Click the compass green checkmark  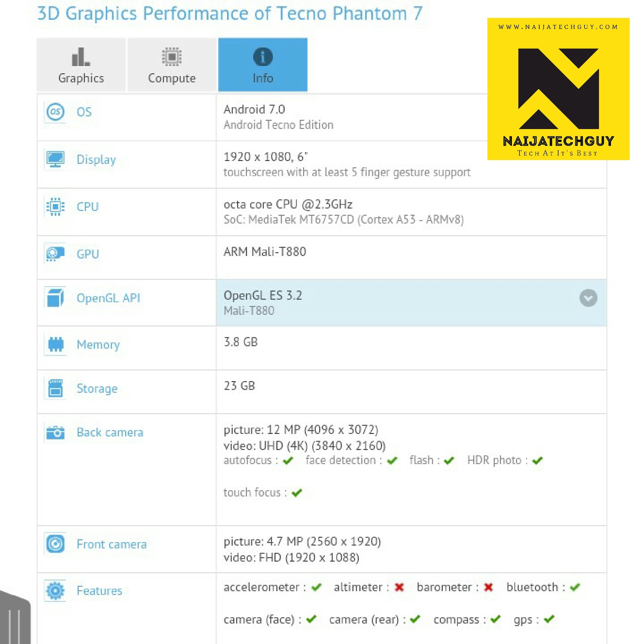point(495,619)
